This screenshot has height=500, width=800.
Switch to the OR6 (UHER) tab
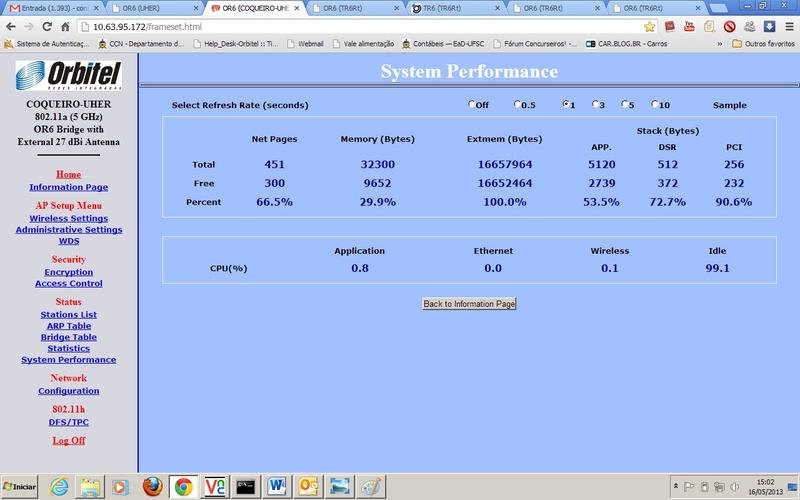coord(154,8)
